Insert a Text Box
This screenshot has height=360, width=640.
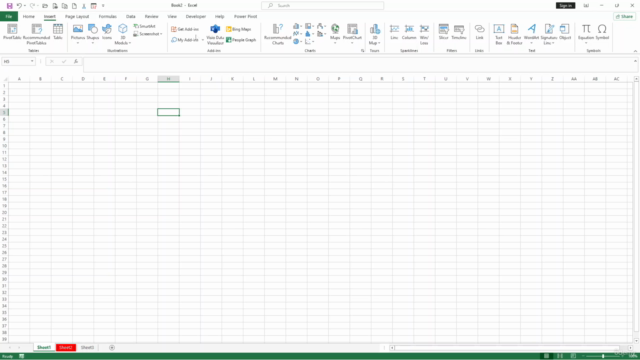point(499,34)
